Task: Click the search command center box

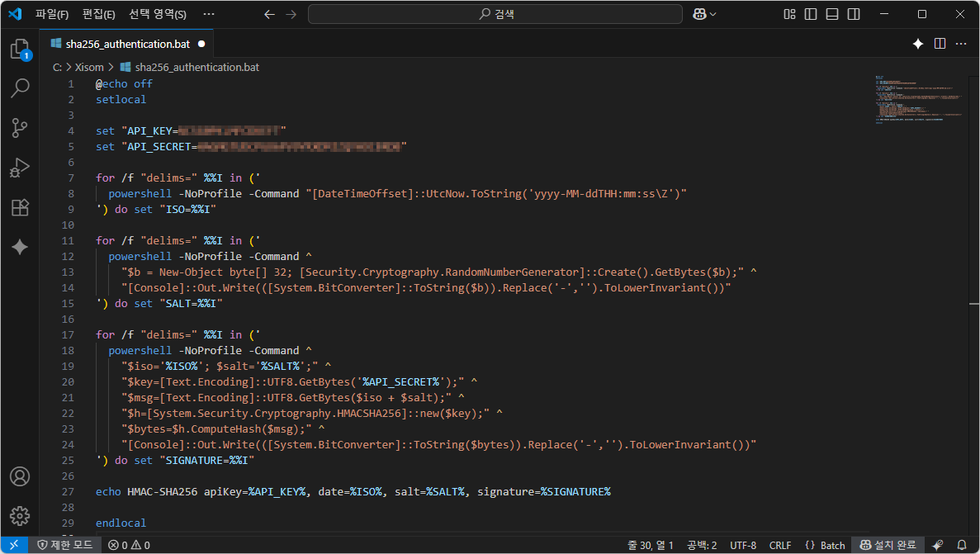Action: coord(495,14)
